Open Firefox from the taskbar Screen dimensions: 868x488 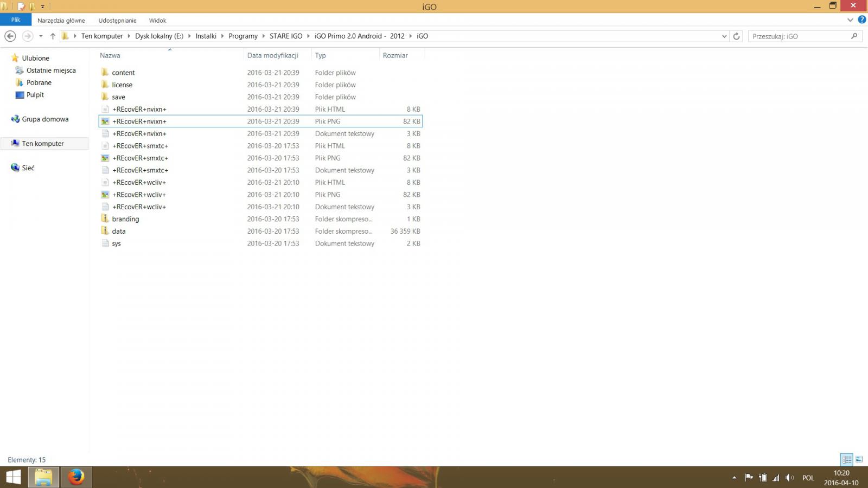click(76, 477)
